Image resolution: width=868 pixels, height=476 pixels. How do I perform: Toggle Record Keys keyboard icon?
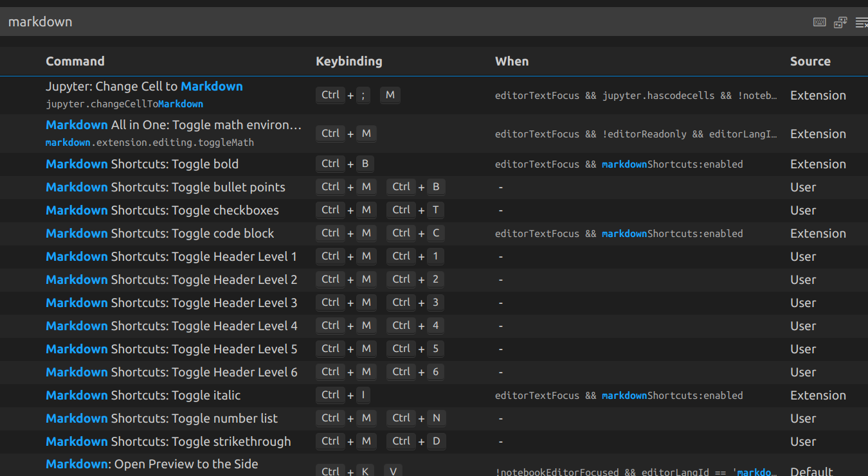(819, 22)
